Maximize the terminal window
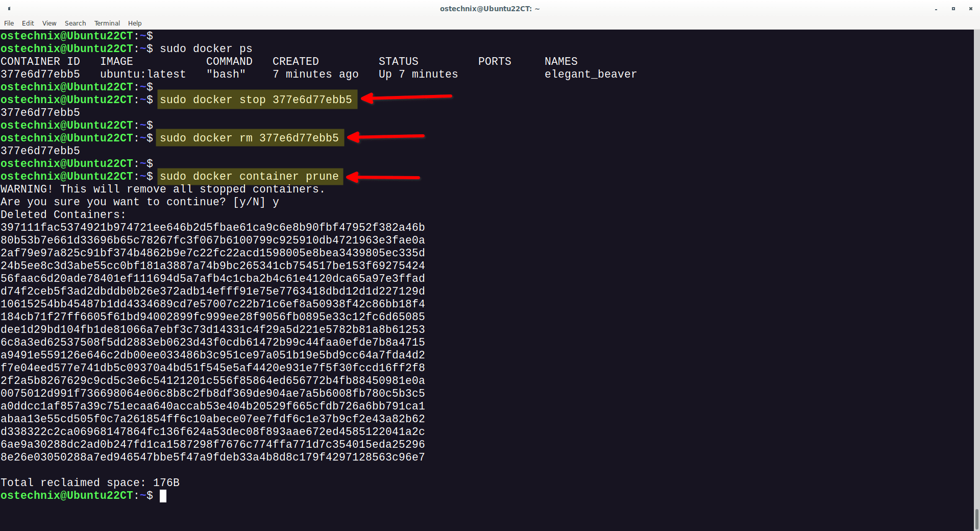Screen dimensions: 980x531 (953, 9)
